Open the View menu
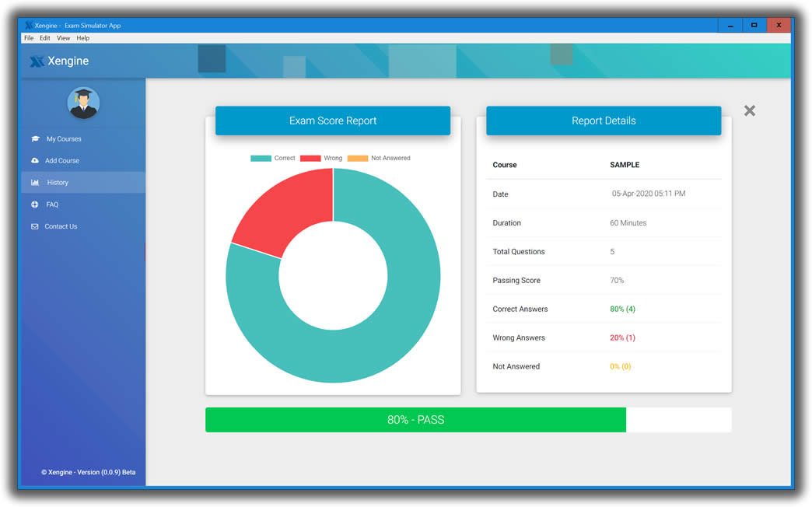This screenshot has height=507, width=812. coord(63,38)
